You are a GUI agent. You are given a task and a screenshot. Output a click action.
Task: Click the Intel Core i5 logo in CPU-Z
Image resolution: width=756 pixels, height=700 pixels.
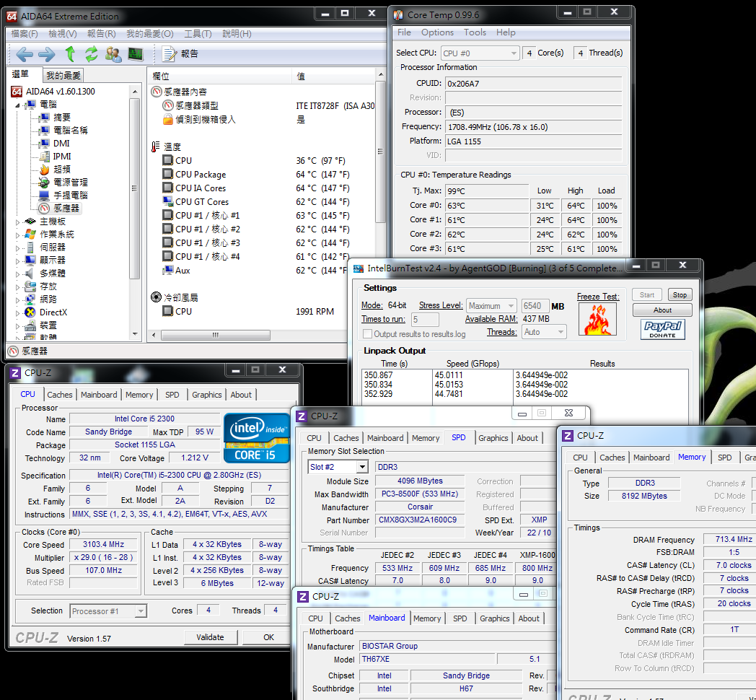click(x=256, y=437)
